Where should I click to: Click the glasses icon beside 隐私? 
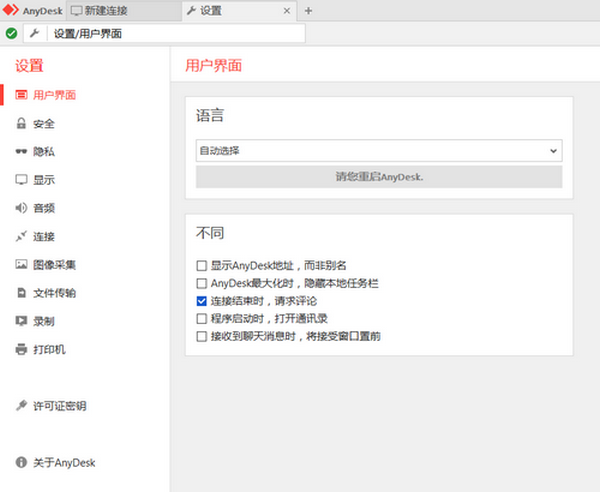[x=21, y=152]
